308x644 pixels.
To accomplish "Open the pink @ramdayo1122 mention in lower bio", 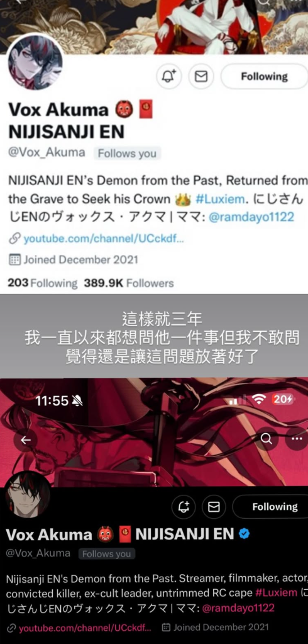I will click(236, 607).
